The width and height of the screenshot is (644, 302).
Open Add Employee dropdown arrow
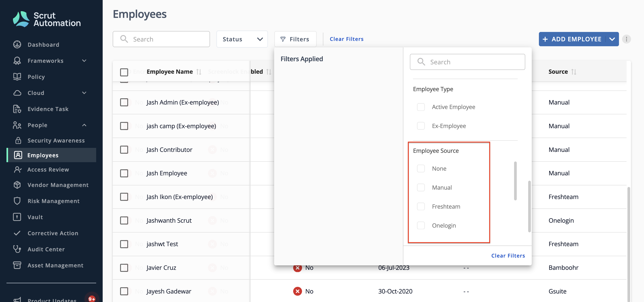pos(612,39)
